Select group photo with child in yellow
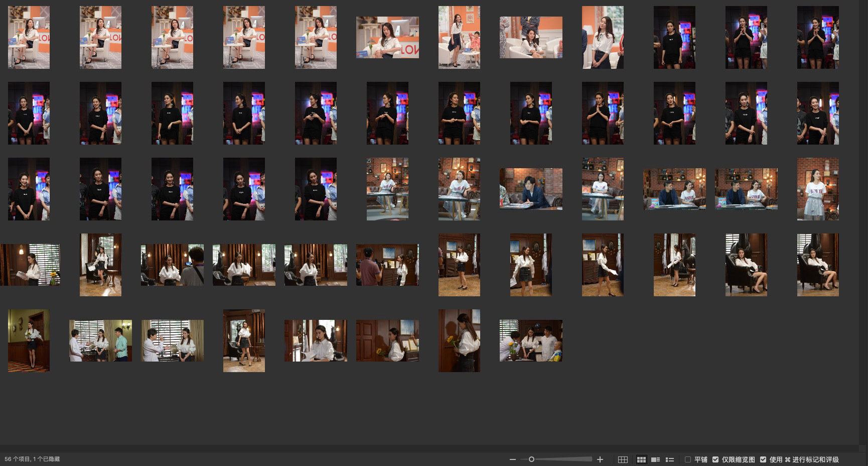The height and width of the screenshot is (466, 868). [531, 341]
